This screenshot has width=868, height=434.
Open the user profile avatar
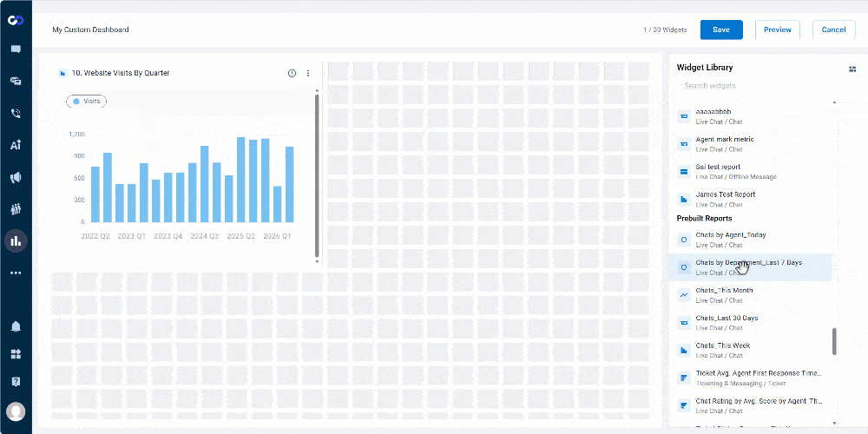point(16,411)
